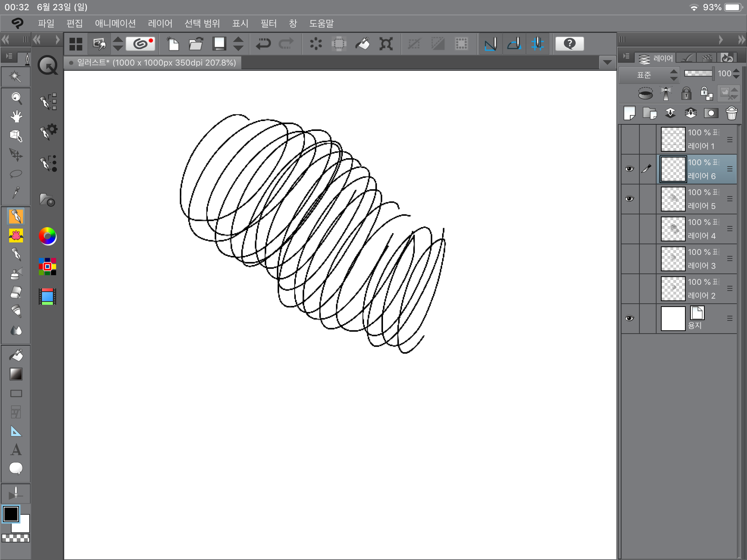Expand the canvas tab list arrow
This screenshot has width=747, height=560.
coord(607,63)
